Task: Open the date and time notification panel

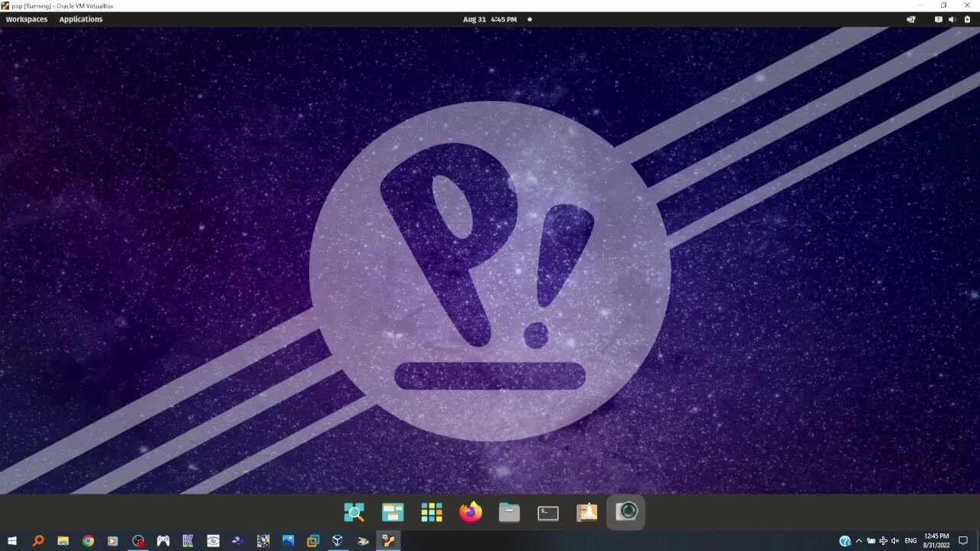Action: click(x=490, y=19)
